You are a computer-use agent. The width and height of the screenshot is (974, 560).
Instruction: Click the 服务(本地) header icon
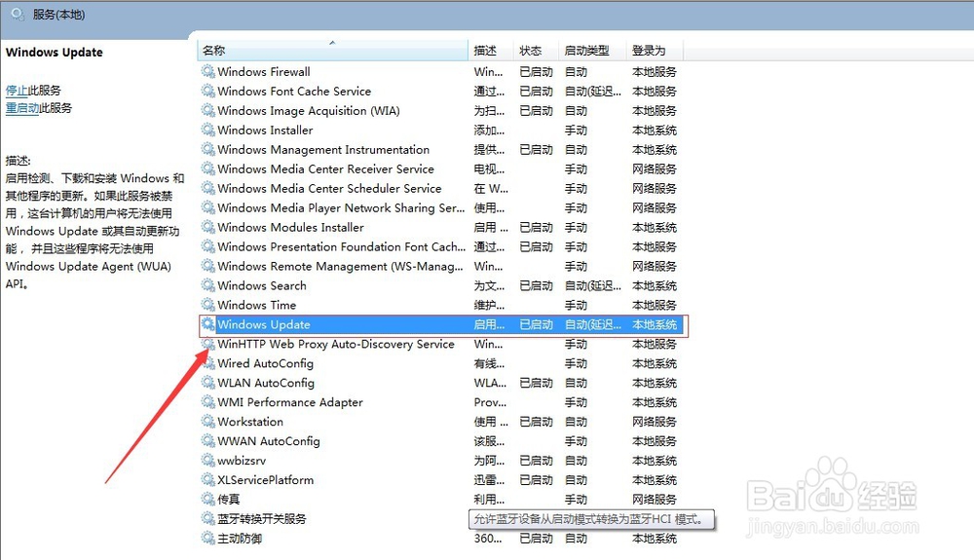18,15
